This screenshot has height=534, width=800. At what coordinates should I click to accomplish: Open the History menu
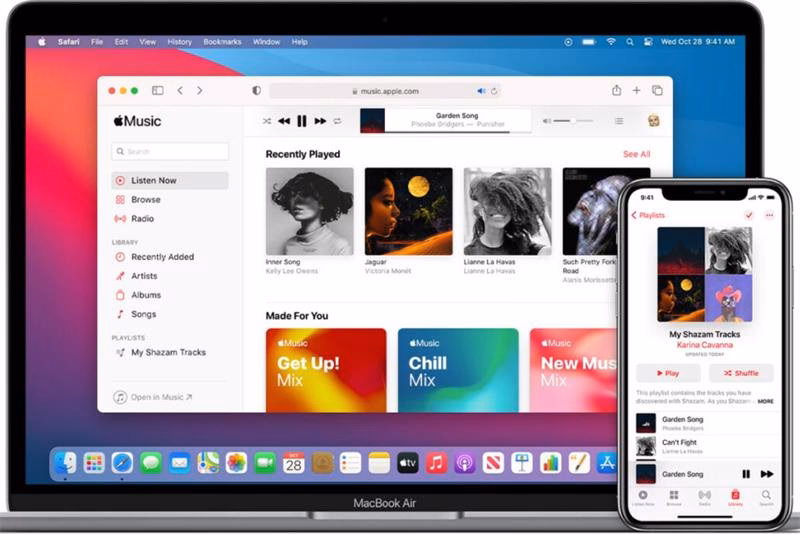tap(180, 42)
